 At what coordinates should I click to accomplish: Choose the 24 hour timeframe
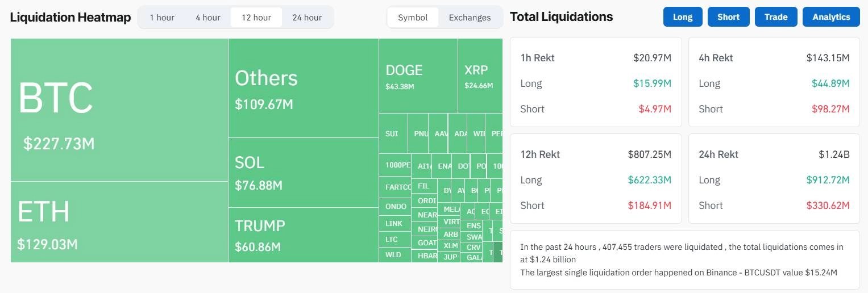click(307, 18)
